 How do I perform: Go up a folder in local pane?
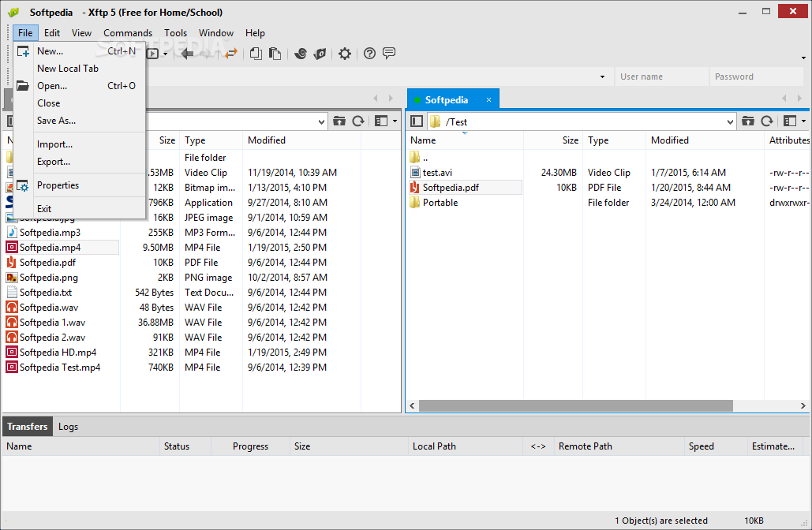click(339, 121)
